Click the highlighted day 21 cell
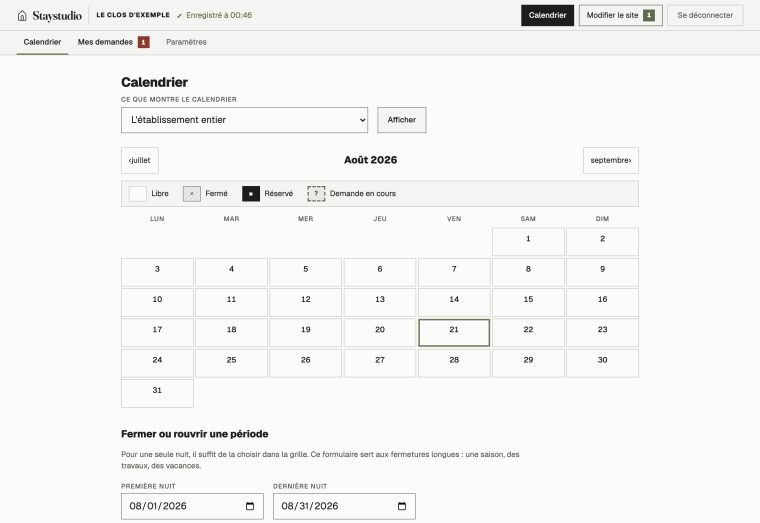 [x=454, y=333]
